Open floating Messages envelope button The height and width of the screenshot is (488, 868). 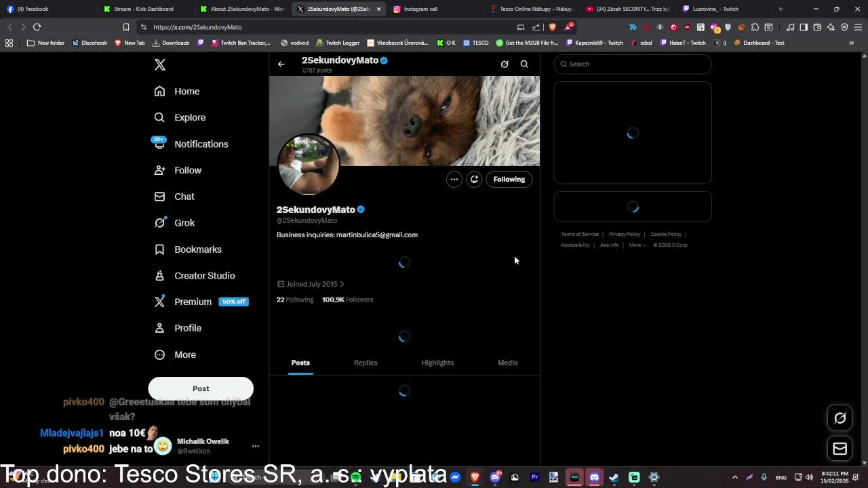coord(840,449)
